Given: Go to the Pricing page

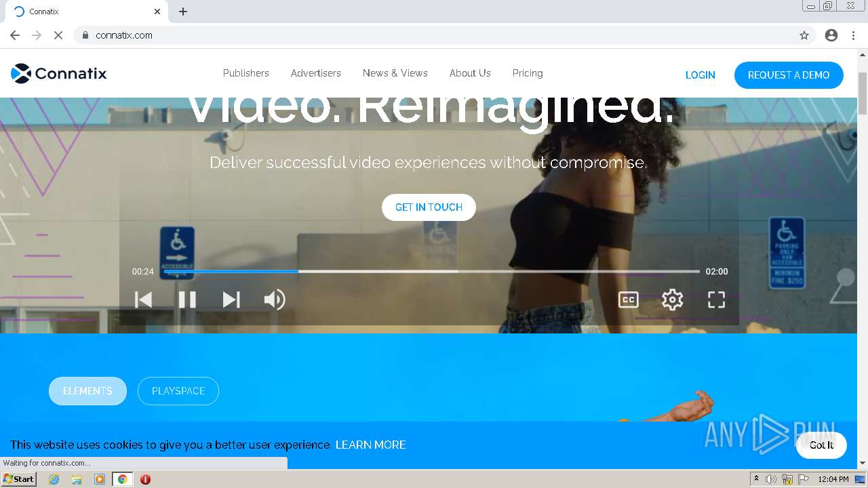Looking at the screenshot, I should [528, 73].
